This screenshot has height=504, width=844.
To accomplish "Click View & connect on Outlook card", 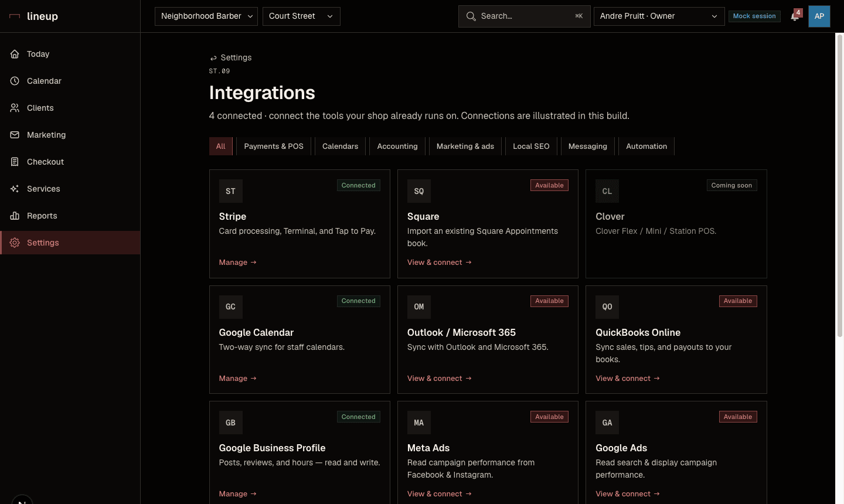I will click(440, 379).
